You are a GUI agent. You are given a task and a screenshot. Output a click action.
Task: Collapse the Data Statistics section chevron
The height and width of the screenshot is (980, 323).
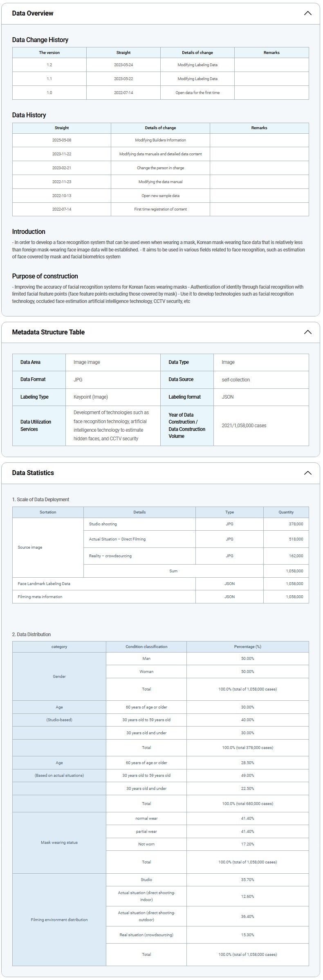pyautogui.click(x=307, y=473)
